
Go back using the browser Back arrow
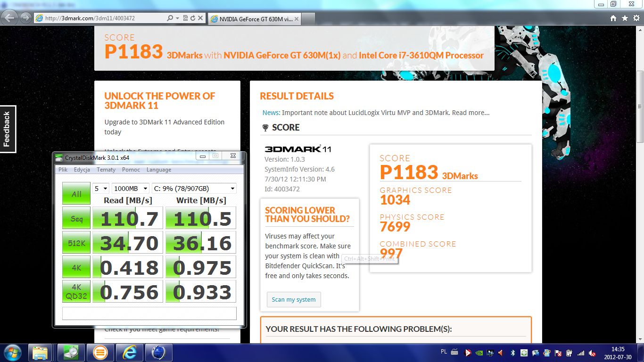click(x=10, y=18)
